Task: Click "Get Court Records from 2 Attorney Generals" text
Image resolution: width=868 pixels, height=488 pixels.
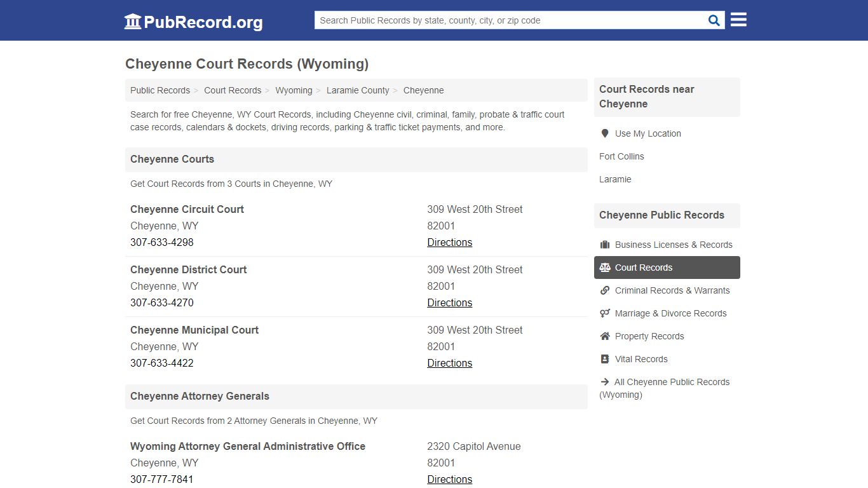Action: 254,421
